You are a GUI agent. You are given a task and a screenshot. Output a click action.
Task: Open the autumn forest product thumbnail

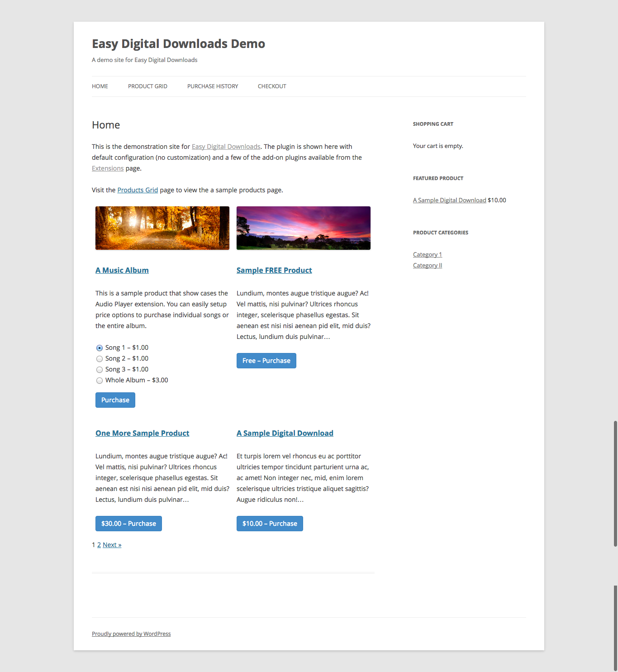[x=162, y=228]
